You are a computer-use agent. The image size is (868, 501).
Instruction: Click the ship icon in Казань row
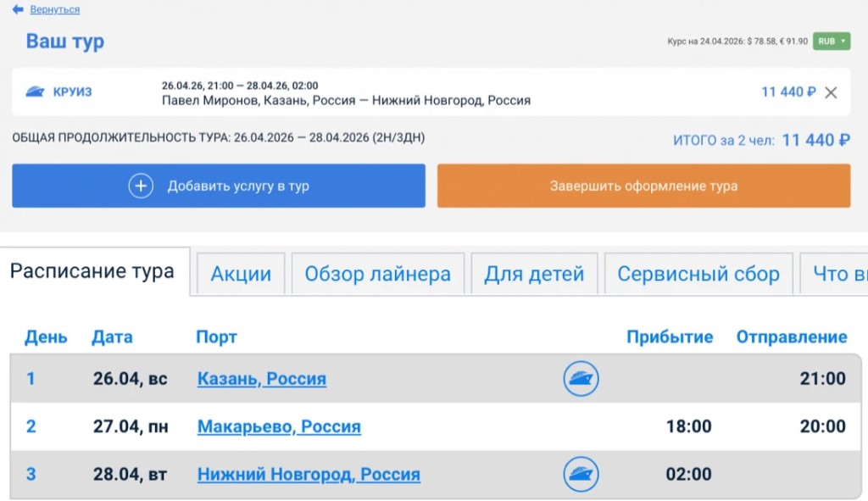pos(581,378)
